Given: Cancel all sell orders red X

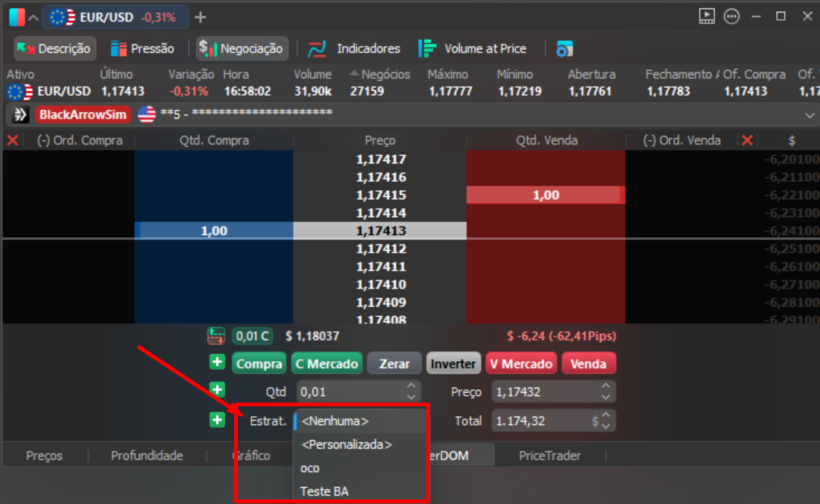Looking at the screenshot, I should [x=747, y=140].
